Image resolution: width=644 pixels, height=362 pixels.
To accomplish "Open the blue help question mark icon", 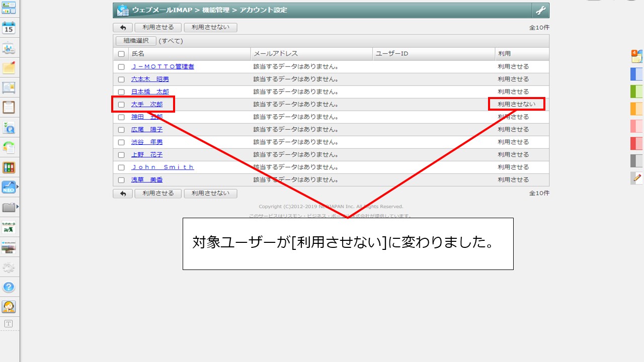I will pos(9,287).
